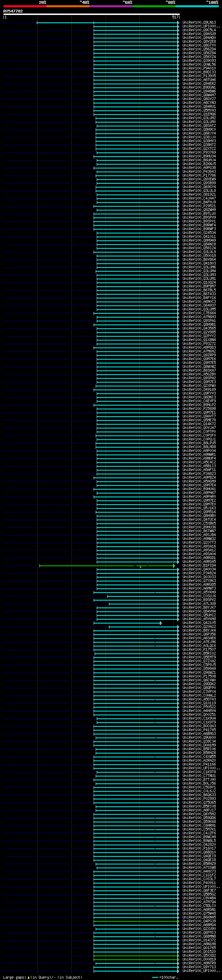Viewport: 222px width, 980px height.
Task: Click the green ~80% identity legend bar
Action: click(x=154, y=6)
